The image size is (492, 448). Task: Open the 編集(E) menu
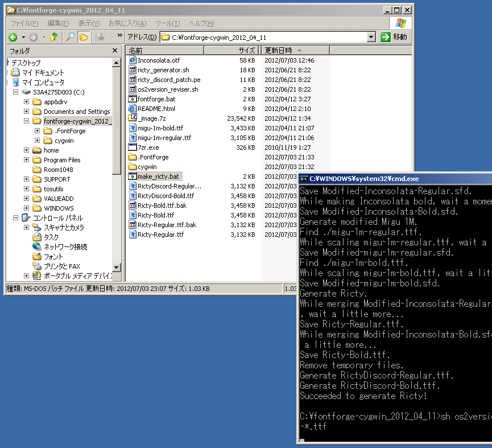(x=58, y=23)
